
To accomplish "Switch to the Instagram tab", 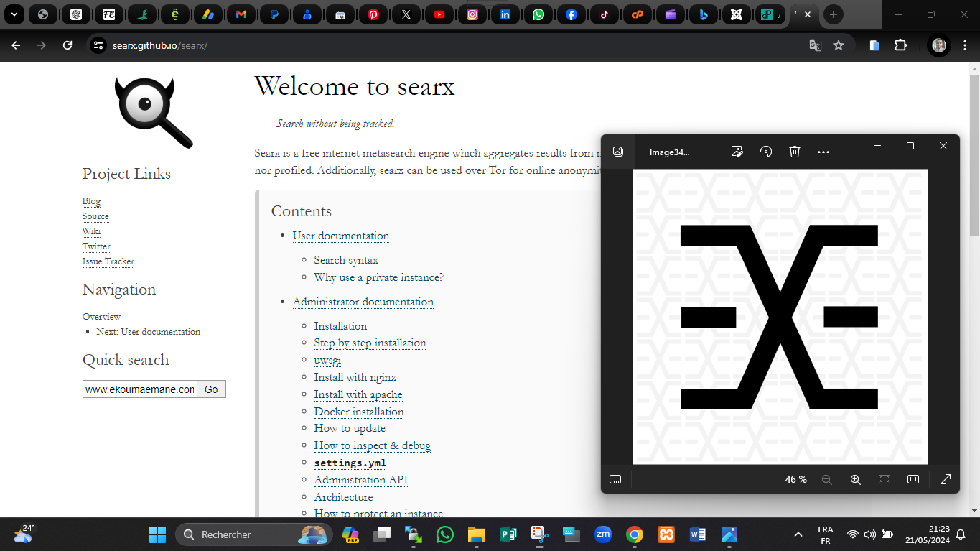I will (x=472, y=14).
